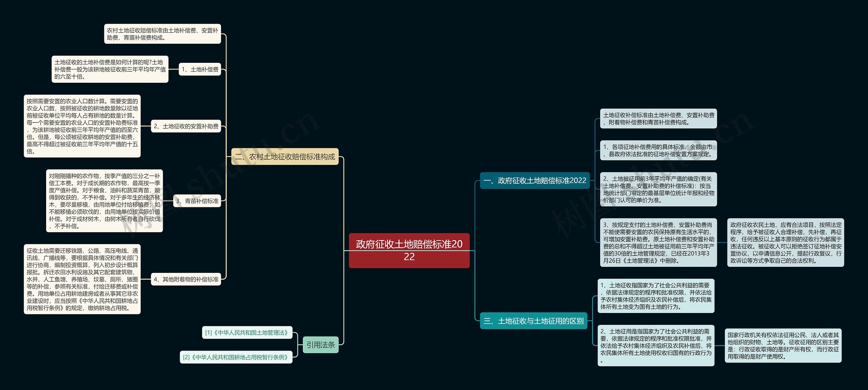
Task: Select the branch 一、政府征收土地赔偿标准2022
Action: 535,181
